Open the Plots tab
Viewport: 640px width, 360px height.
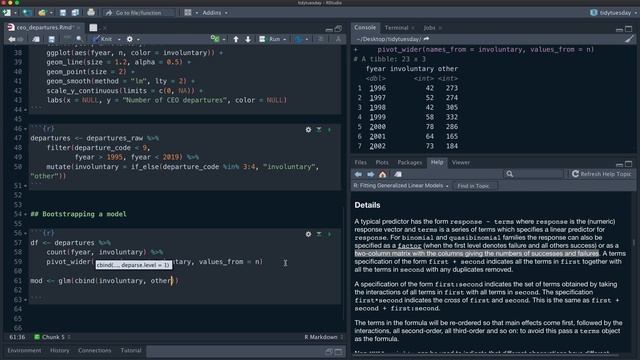(382, 162)
